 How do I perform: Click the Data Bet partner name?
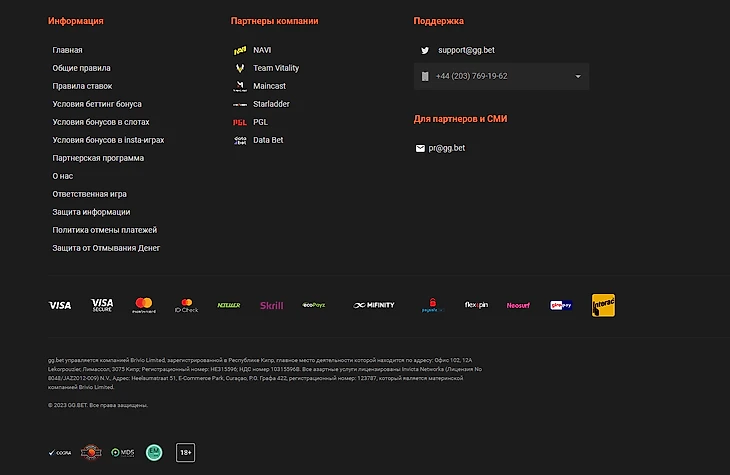(x=268, y=140)
